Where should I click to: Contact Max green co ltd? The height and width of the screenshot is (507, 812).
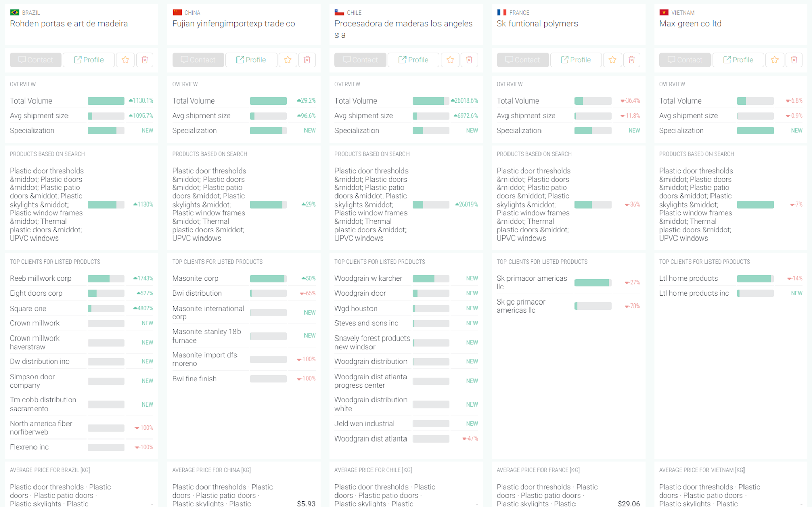tap(685, 60)
